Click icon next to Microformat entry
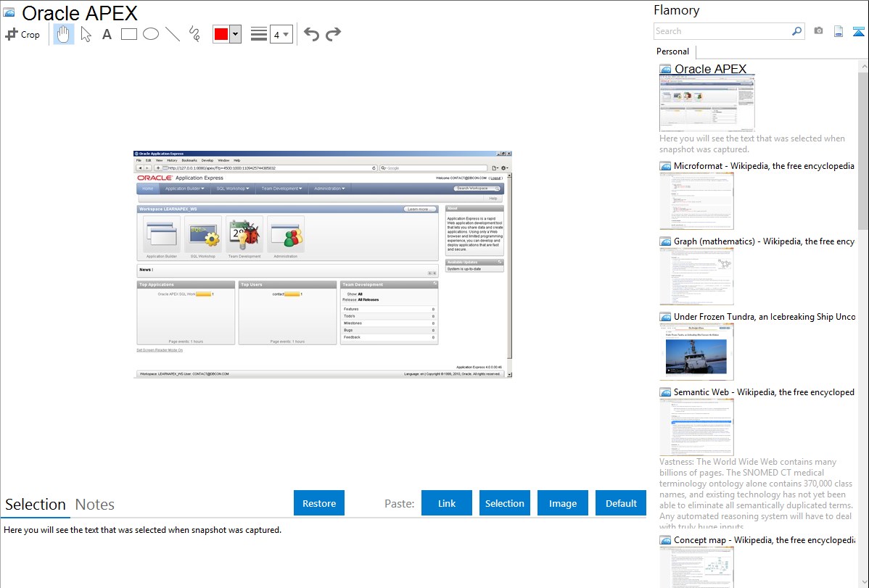Viewport: 869px width, 588px height. [665, 166]
